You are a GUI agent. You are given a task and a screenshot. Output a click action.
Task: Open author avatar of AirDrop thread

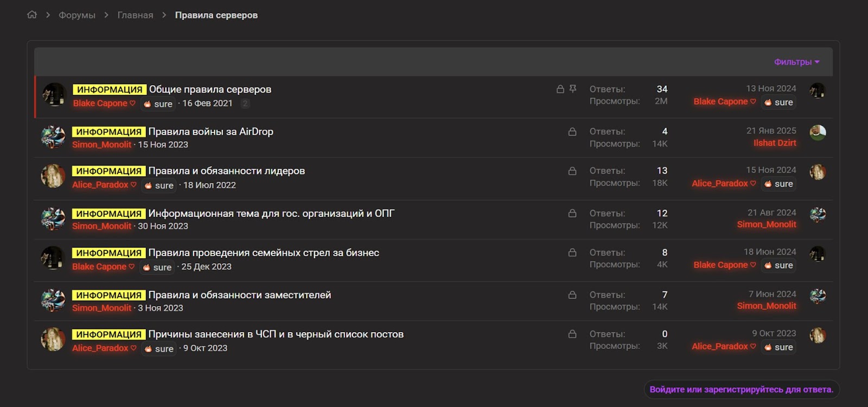pyautogui.click(x=53, y=137)
